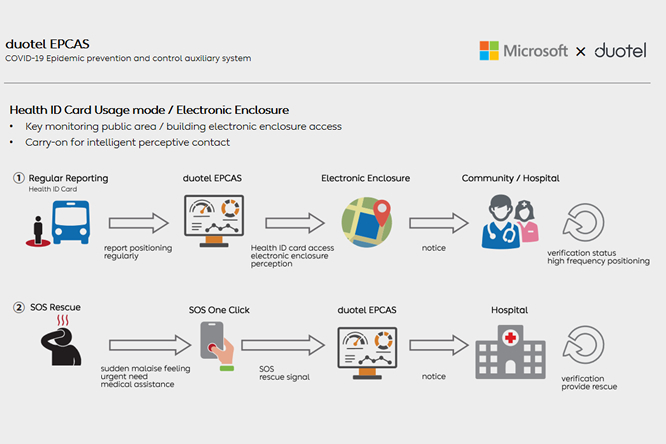Click the 'SOS rescue signal' caption
Image resolution: width=666 pixels, height=444 pixels.
click(x=284, y=373)
